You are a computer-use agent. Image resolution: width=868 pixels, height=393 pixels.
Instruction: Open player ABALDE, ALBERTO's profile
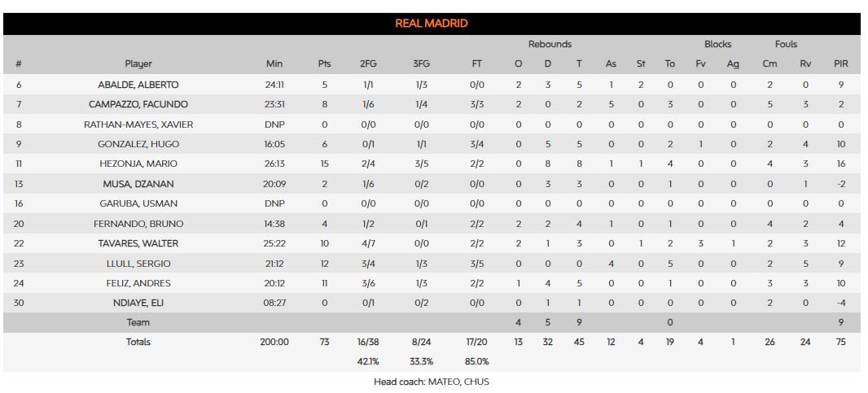[138, 85]
